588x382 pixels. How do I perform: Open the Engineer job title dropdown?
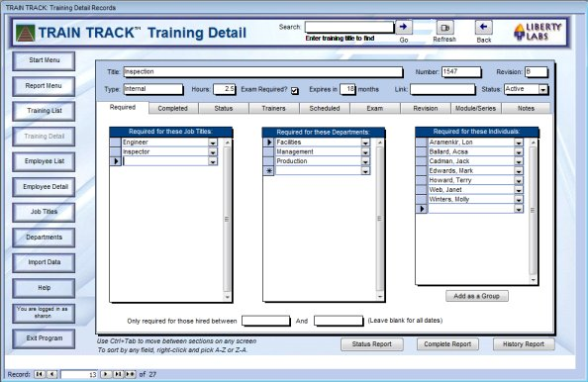[x=213, y=143]
